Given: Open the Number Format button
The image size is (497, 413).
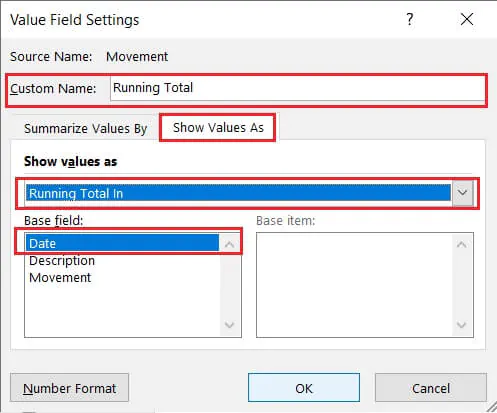Looking at the screenshot, I should click(x=69, y=388).
